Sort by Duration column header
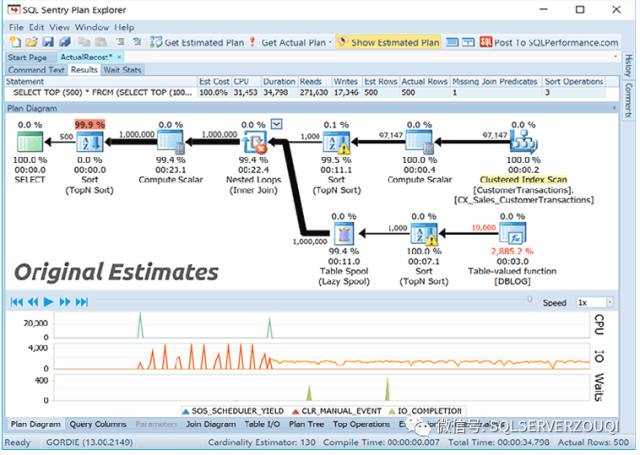 tap(279, 82)
